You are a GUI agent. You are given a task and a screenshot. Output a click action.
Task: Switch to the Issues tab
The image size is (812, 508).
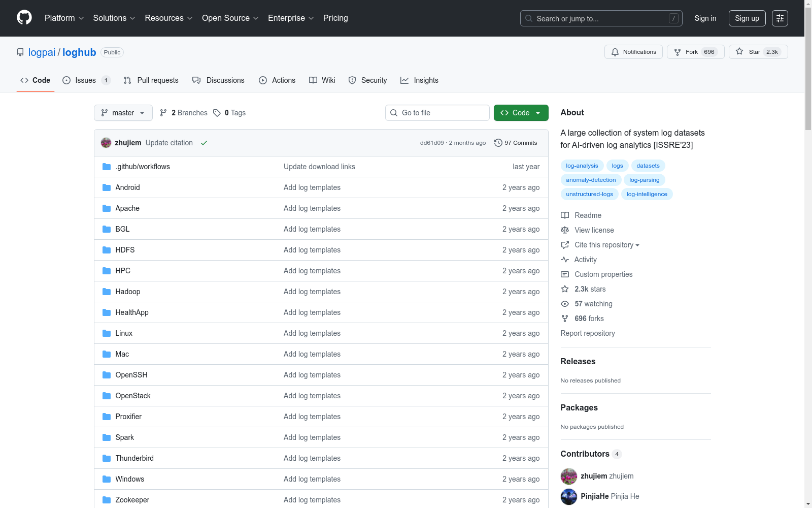(86, 80)
